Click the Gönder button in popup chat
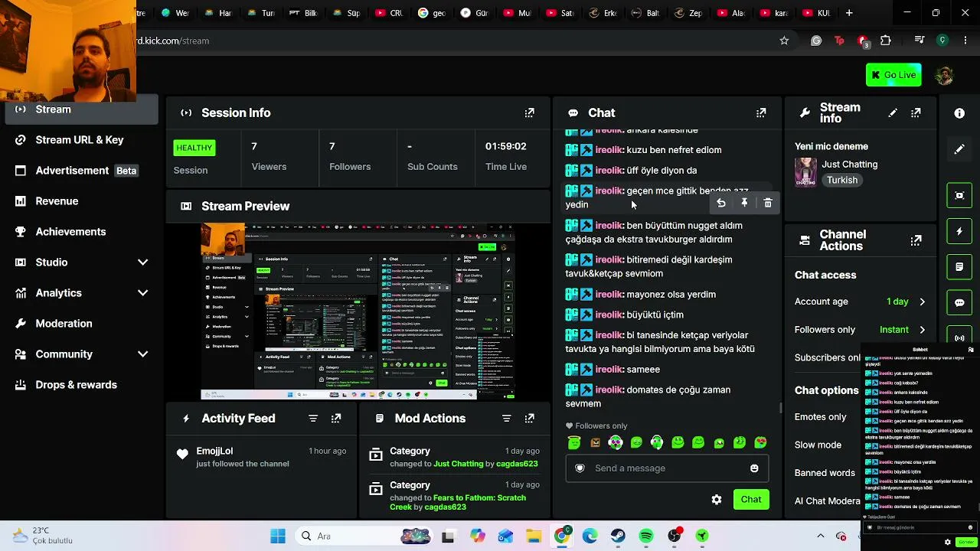This screenshot has height=551, width=980. pyautogui.click(x=965, y=542)
